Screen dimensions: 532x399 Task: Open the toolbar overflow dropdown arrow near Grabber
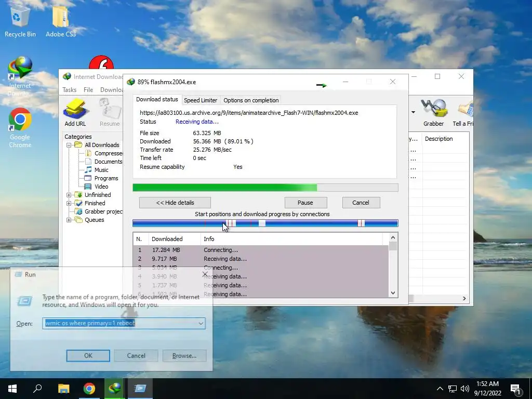pos(413,112)
